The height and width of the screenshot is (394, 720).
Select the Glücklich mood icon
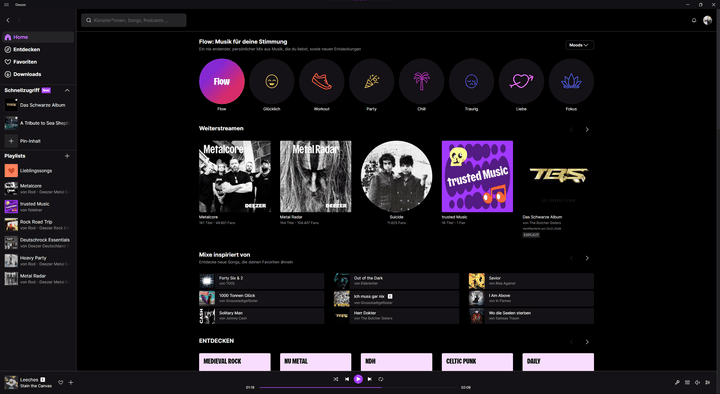pyautogui.click(x=272, y=81)
